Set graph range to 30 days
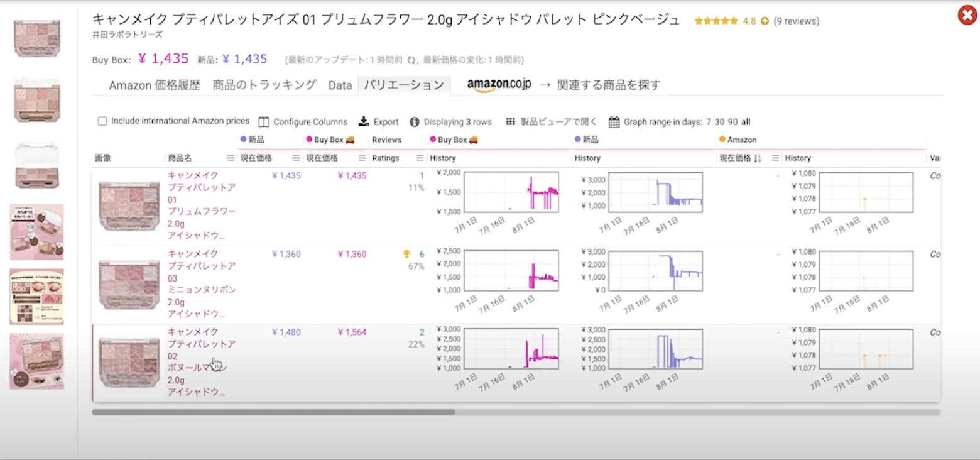Image resolution: width=980 pixels, height=460 pixels. click(720, 122)
